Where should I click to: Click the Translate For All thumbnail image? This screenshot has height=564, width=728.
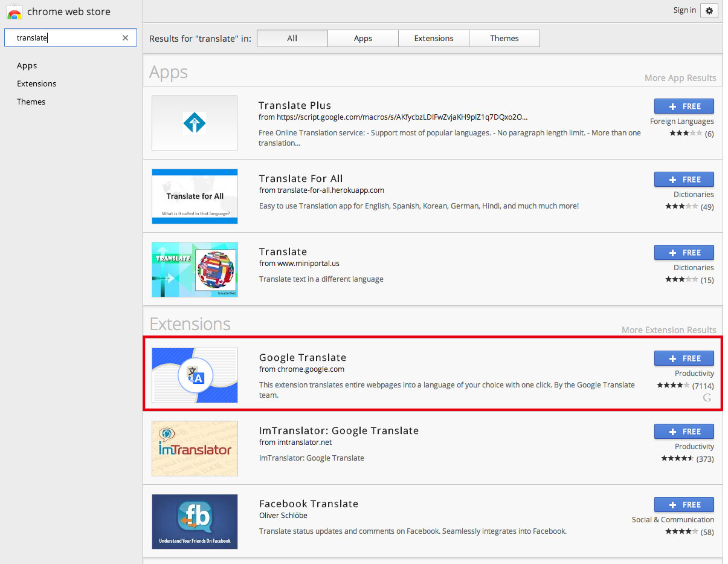pos(195,196)
